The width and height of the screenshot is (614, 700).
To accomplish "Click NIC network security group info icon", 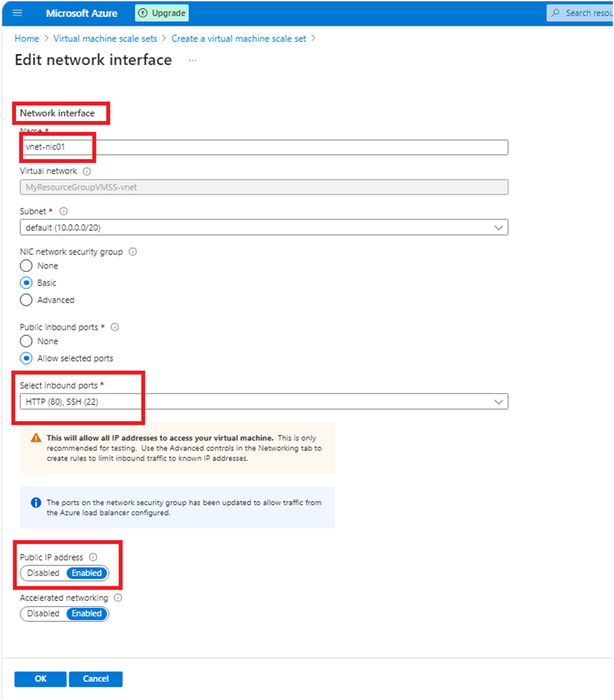I will (x=132, y=251).
